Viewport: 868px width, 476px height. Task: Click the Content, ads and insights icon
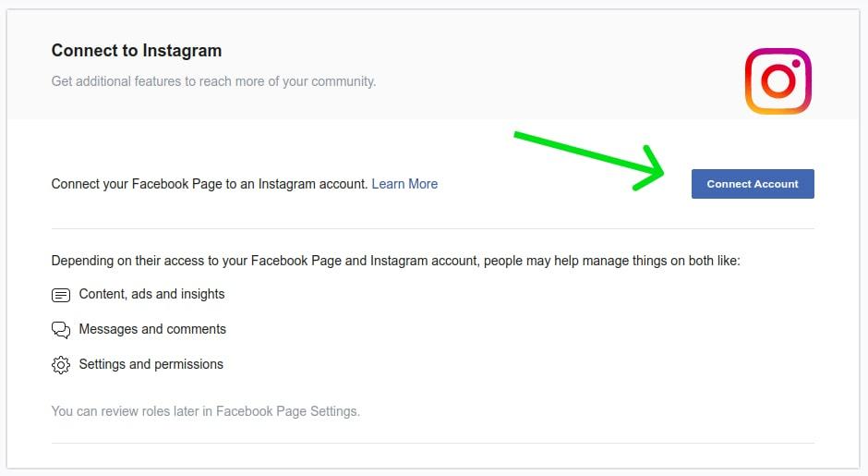[x=61, y=295]
